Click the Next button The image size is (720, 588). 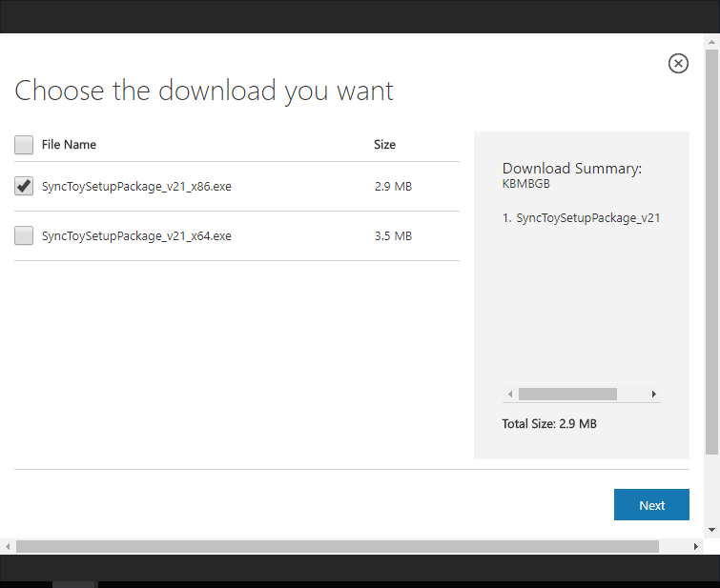click(651, 504)
